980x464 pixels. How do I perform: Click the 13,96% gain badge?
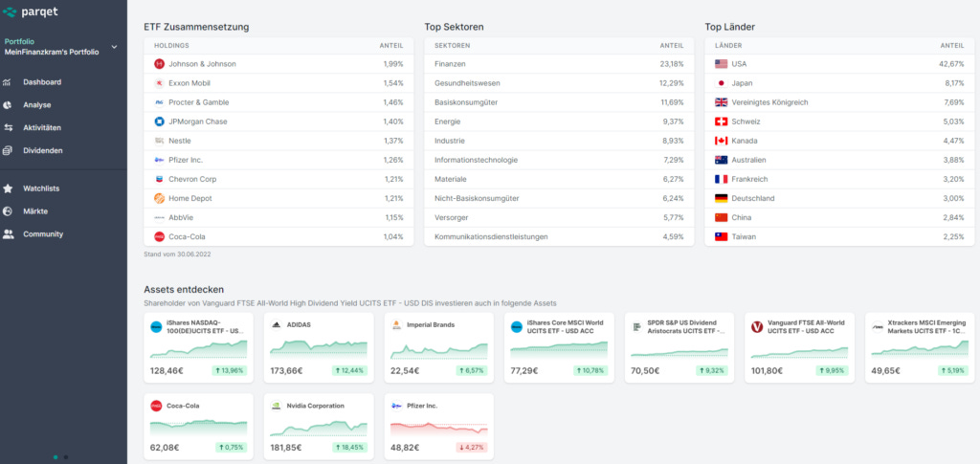(230, 370)
